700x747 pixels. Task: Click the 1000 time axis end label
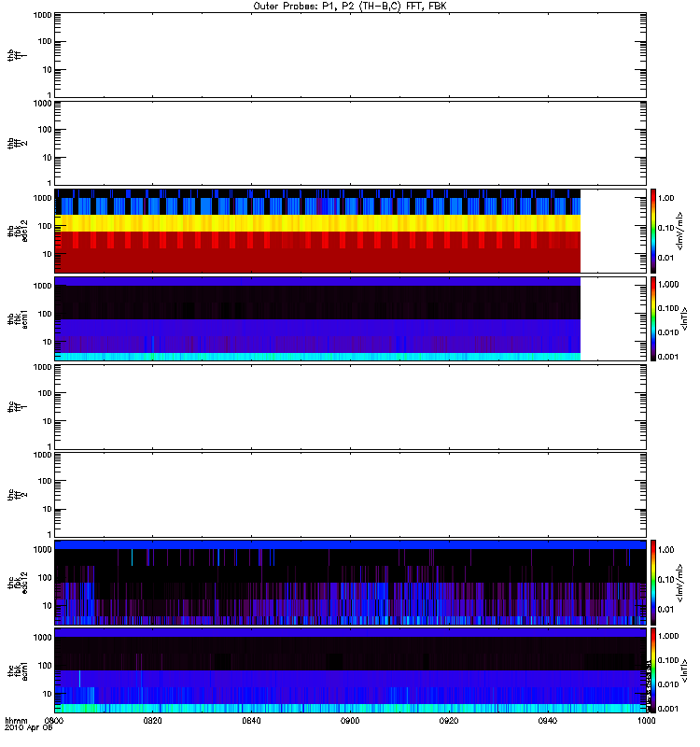[x=646, y=721]
